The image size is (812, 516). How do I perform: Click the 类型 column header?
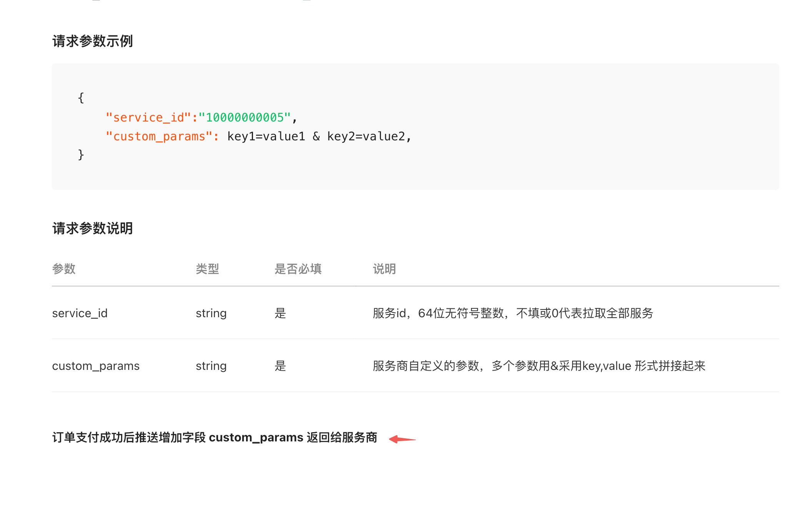207,269
